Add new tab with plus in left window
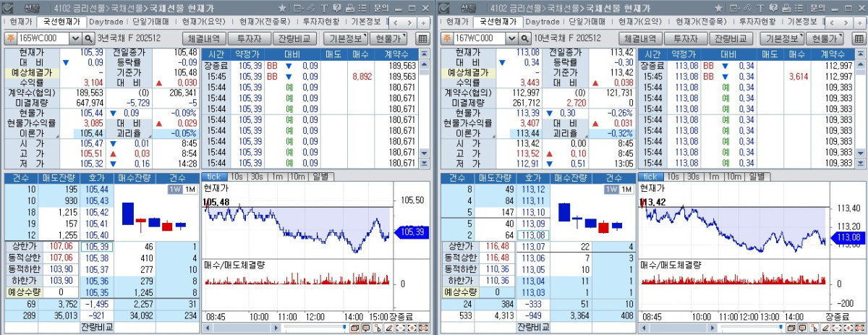The width and height of the screenshot is (868, 335). (x=423, y=22)
